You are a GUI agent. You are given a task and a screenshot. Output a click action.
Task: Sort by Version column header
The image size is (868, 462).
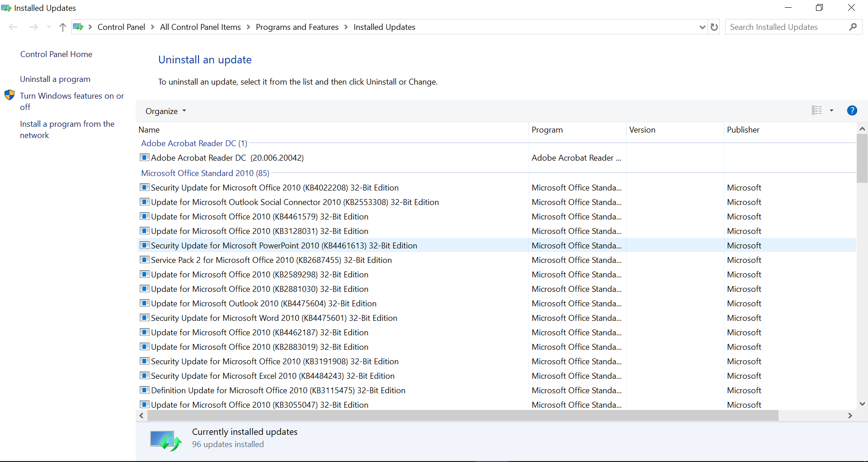(675, 130)
